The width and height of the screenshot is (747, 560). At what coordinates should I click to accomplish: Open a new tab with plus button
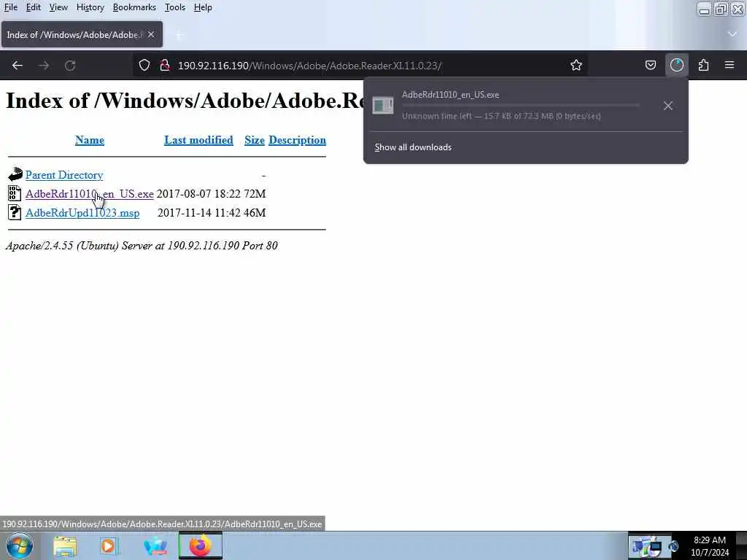tap(178, 35)
